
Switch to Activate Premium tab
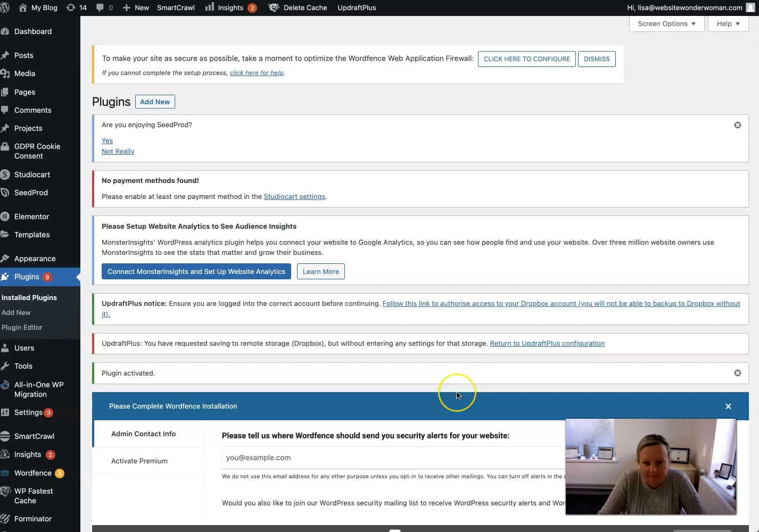coord(149,461)
